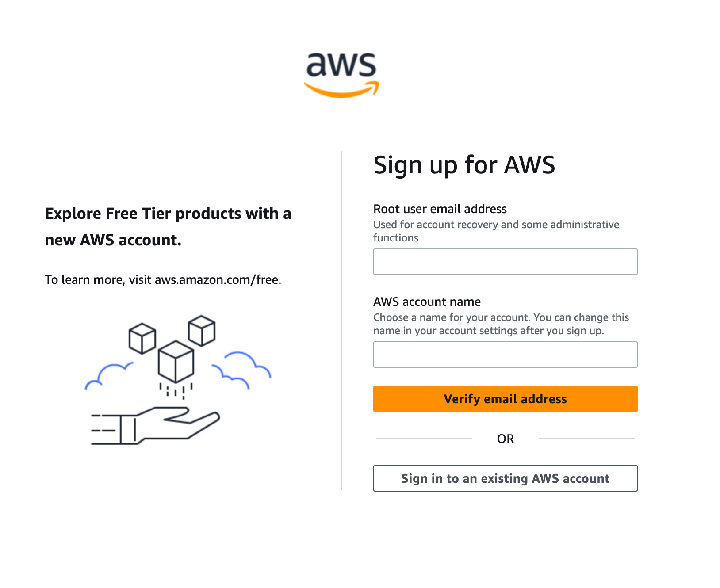Click the 'Choose a name for your account' hint
This screenshot has width=720, height=588.
[x=501, y=324]
